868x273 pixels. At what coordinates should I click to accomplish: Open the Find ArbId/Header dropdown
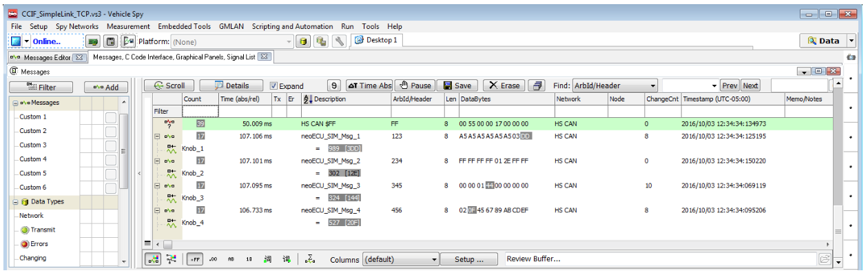pos(614,85)
